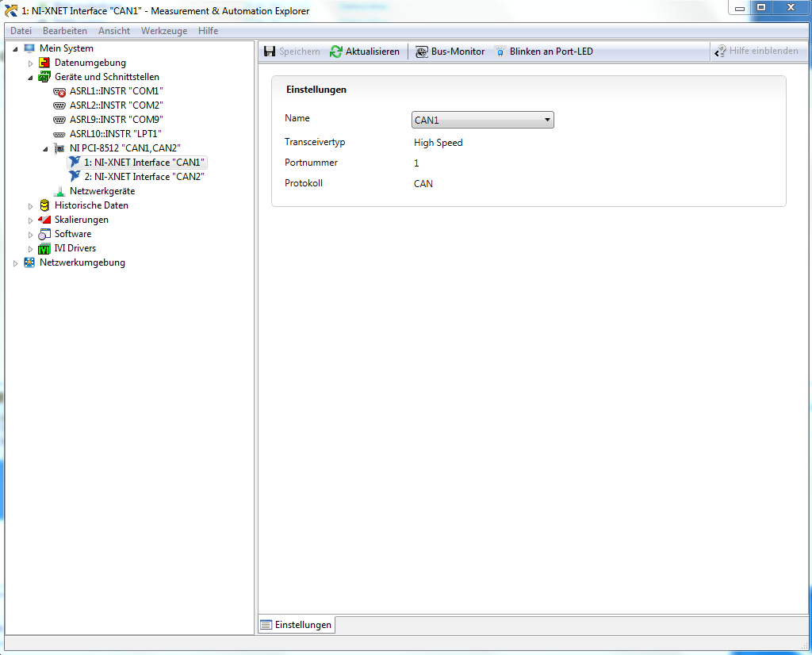This screenshot has height=655, width=812.
Task: Click the Portnummer value 1
Action: (x=416, y=163)
